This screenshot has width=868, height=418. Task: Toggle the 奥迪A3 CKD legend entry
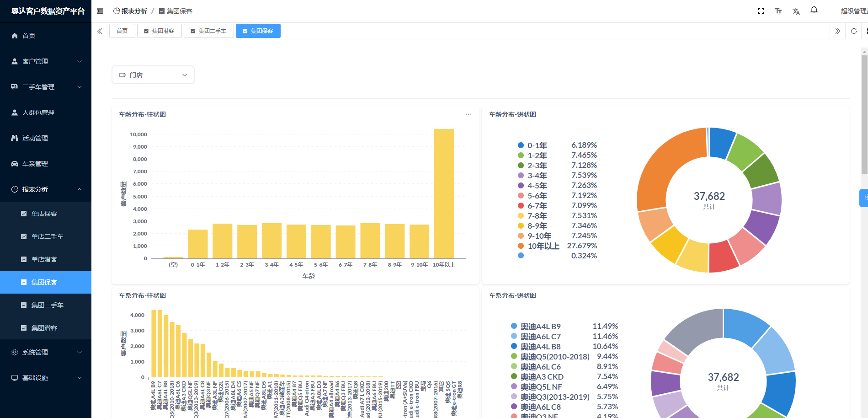pos(564,377)
